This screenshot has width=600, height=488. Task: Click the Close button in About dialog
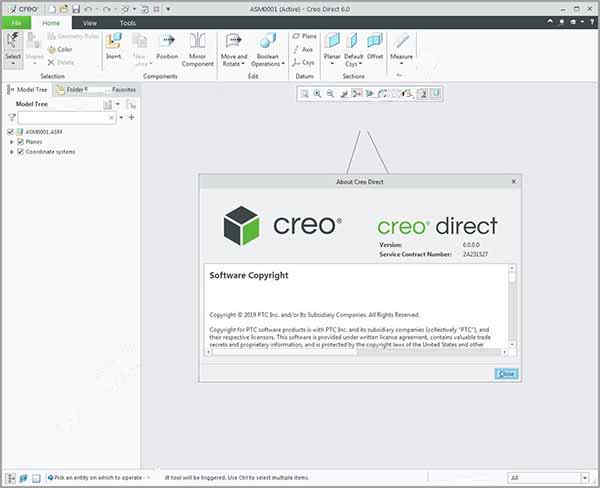[506, 374]
